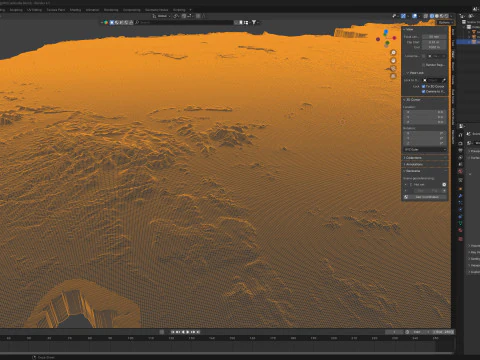Toggle viewport overlays button
The width and height of the screenshot is (480, 360).
coord(414,16)
